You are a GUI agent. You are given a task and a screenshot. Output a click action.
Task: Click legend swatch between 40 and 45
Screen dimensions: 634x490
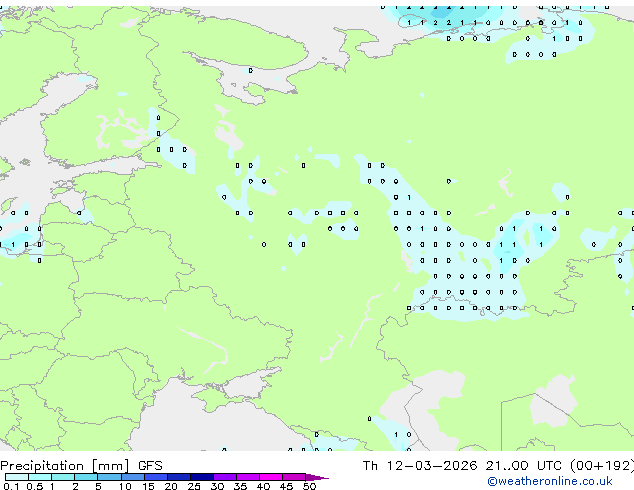271,477
